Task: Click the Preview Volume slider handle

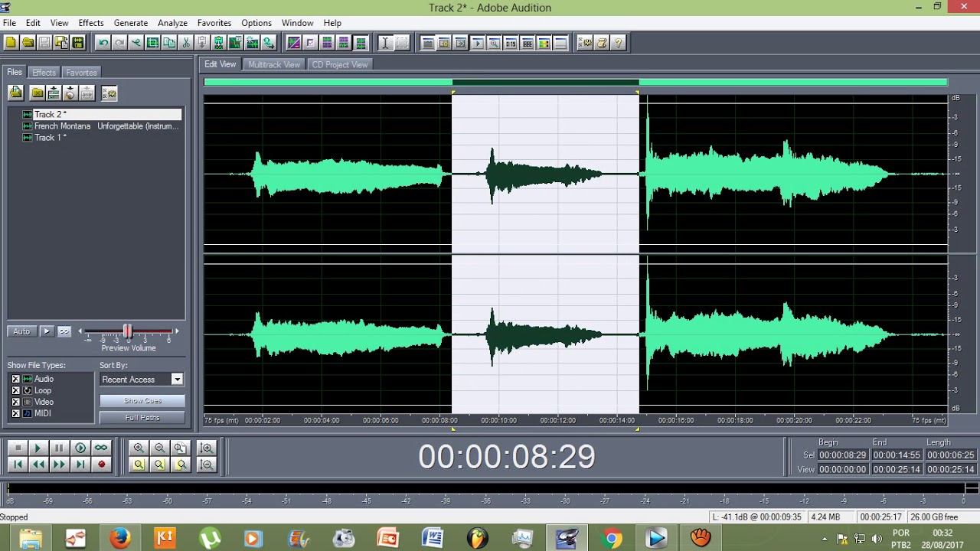Action: tap(127, 331)
